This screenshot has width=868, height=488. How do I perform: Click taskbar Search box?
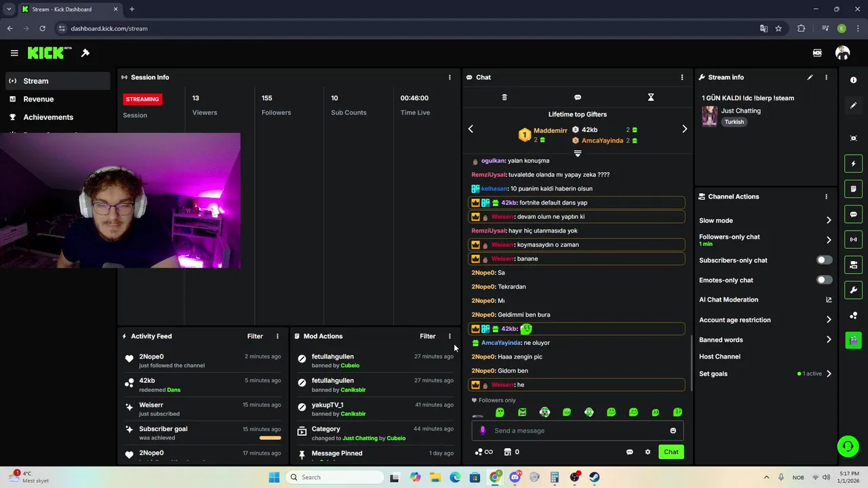pyautogui.click(x=334, y=477)
